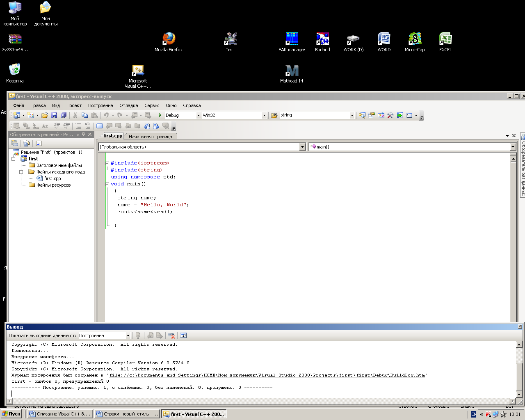This screenshot has height=420, width=525.
Task: Click the Save All multi-disk icon
Action: (x=64, y=115)
